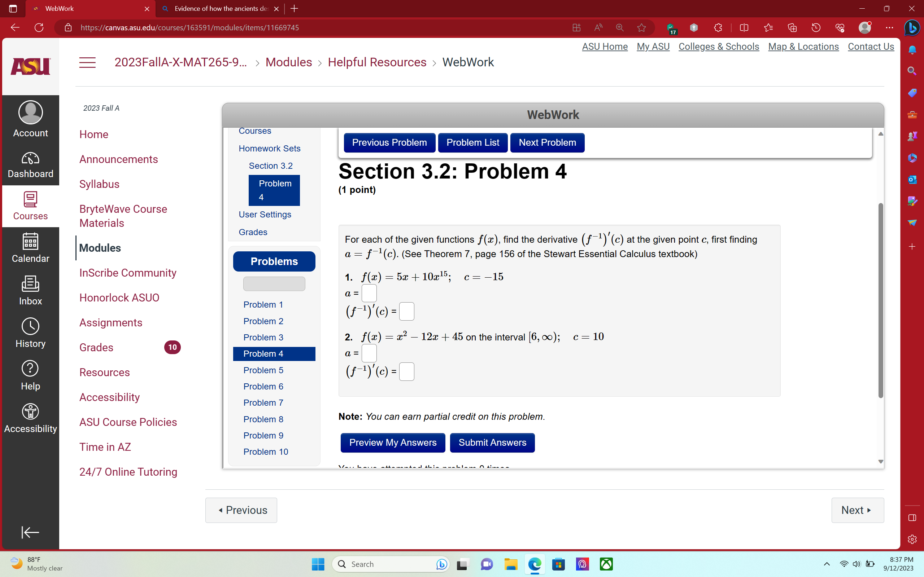Click Next Problem button

tap(547, 142)
